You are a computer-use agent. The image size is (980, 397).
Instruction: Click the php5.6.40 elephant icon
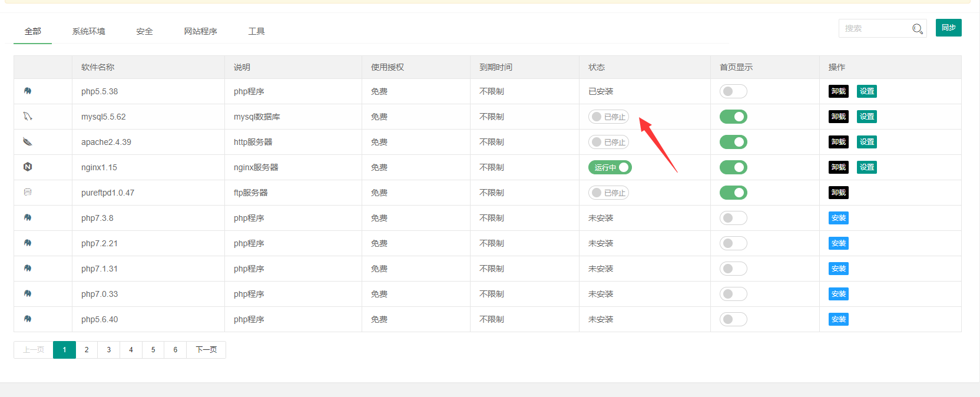[28, 319]
